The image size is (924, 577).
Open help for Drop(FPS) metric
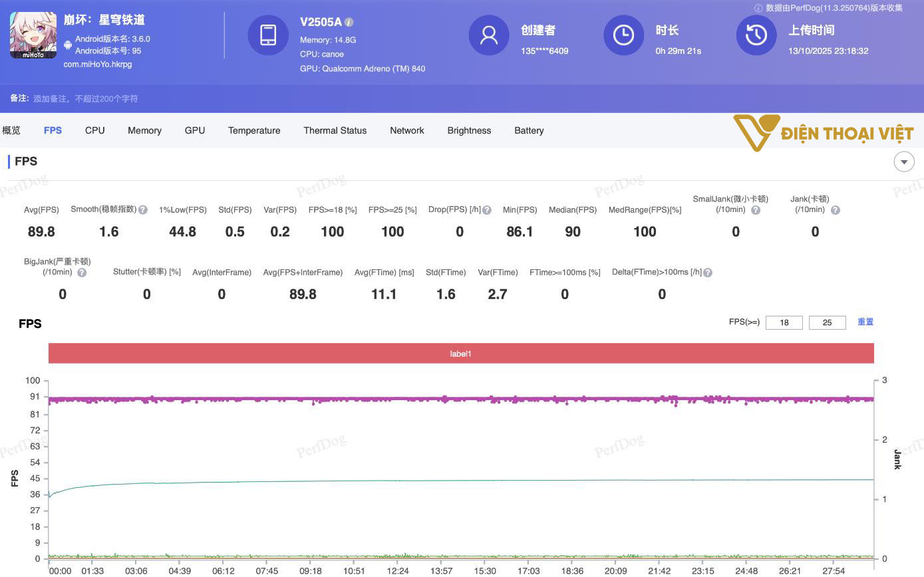click(x=486, y=209)
